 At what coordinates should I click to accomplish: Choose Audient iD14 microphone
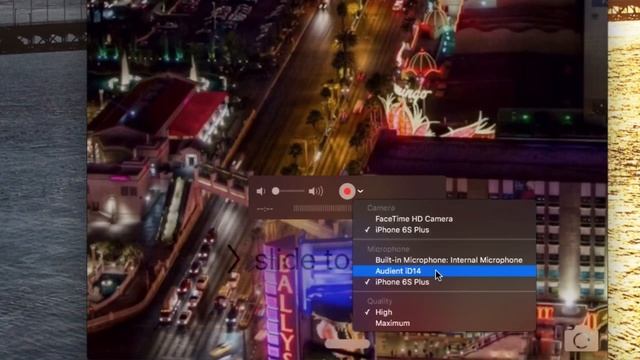(444, 271)
